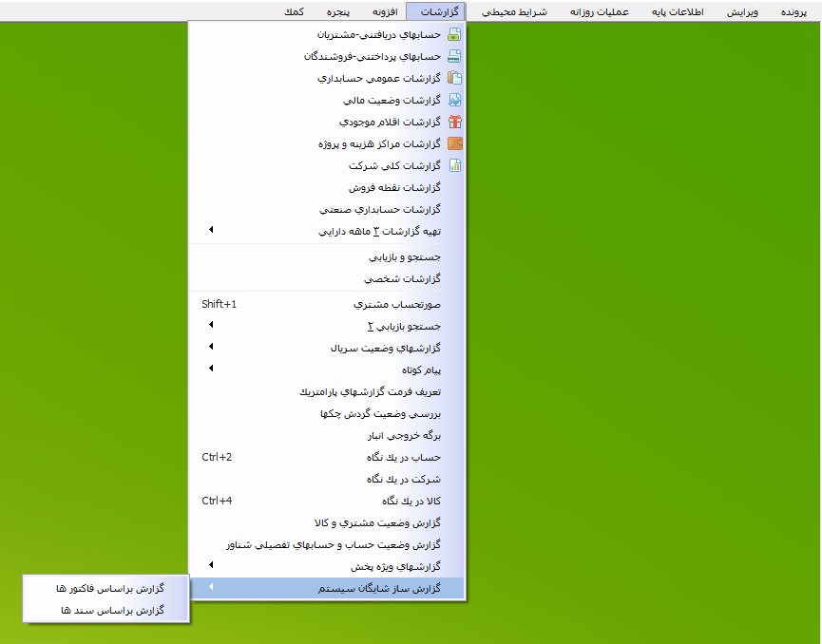The image size is (822, 644).
Task: Expand the تهیه گزارشات ۳ ماهه دارایی submenu arrow
Action: 211,231
